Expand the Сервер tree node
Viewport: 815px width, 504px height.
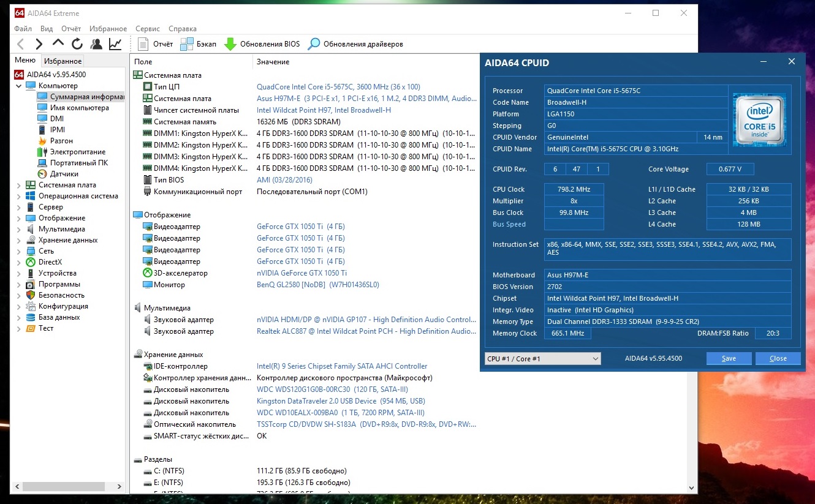click(x=18, y=207)
